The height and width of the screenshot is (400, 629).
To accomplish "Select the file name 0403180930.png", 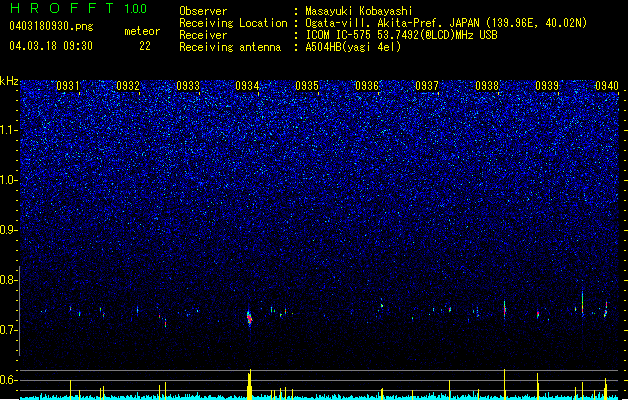I will 51,26.
